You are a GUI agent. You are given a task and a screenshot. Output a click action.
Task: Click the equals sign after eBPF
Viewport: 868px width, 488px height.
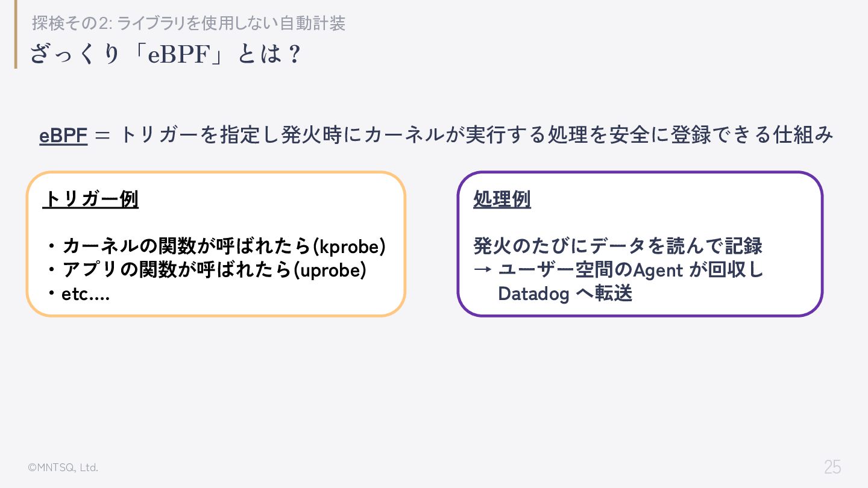click(103, 136)
